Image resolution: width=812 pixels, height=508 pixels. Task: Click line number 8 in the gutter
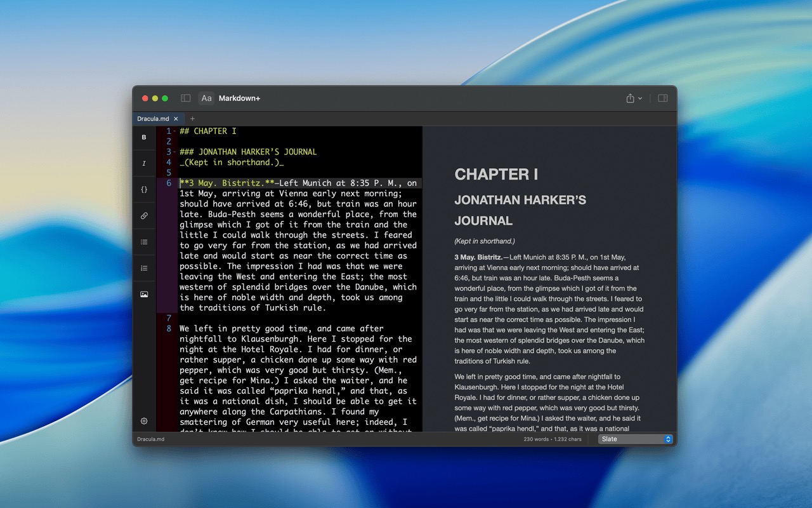click(169, 328)
